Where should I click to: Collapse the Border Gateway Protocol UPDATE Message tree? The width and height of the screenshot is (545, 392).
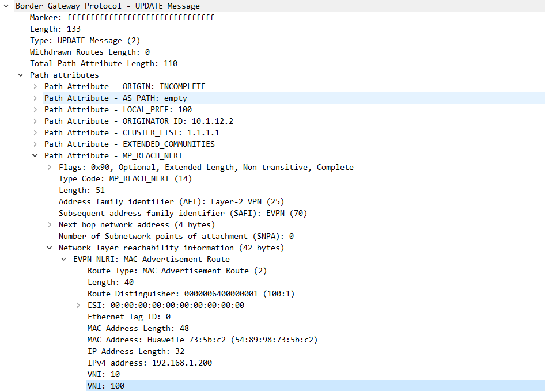[6, 6]
